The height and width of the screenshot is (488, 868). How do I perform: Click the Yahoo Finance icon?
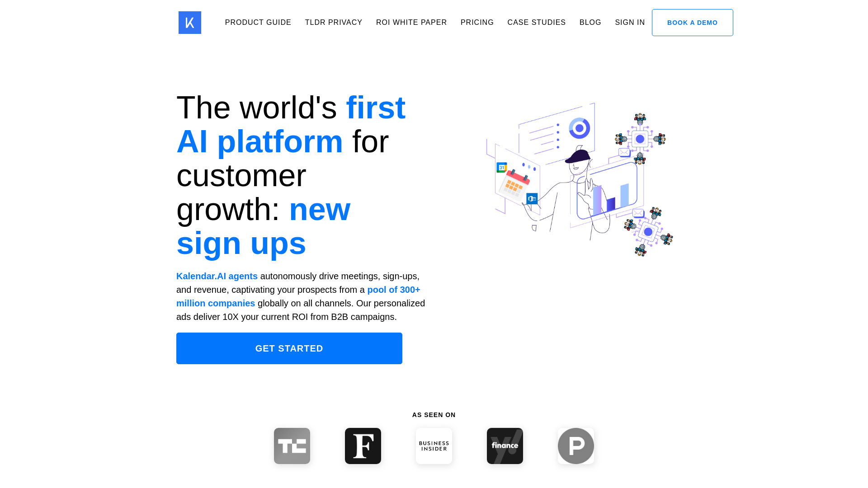pyautogui.click(x=505, y=446)
